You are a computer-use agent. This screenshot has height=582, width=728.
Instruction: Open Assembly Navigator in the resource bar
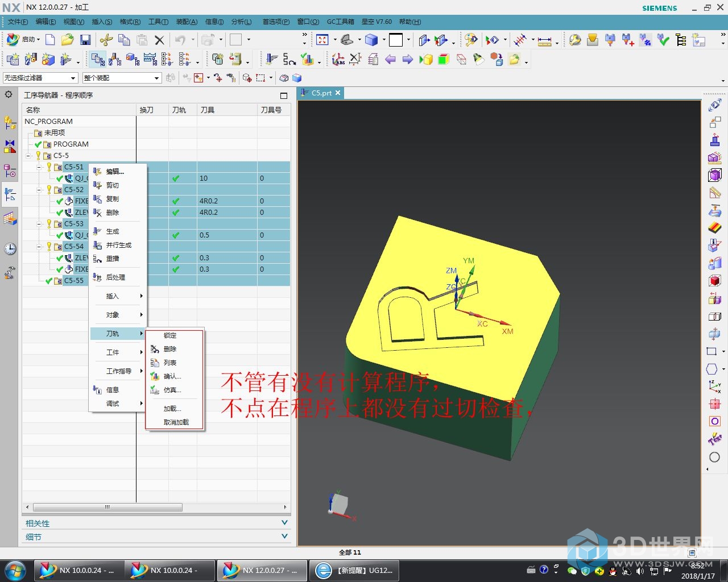coord(10,122)
